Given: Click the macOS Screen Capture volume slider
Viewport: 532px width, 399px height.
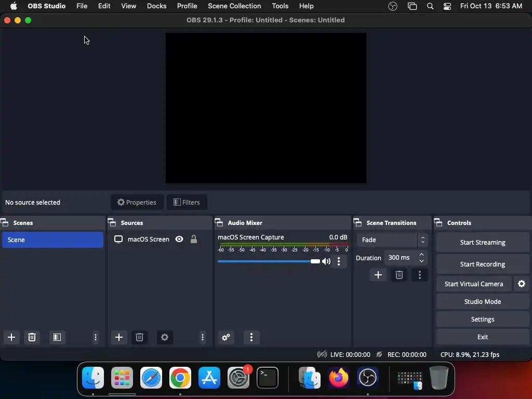Looking at the screenshot, I should click(269, 261).
